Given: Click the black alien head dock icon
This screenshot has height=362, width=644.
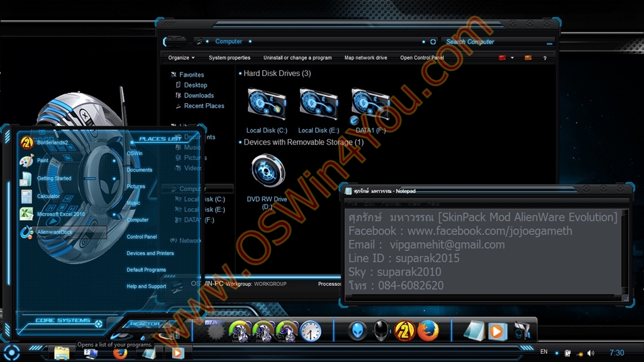Looking at the screenshot, I should click(380, 331).
